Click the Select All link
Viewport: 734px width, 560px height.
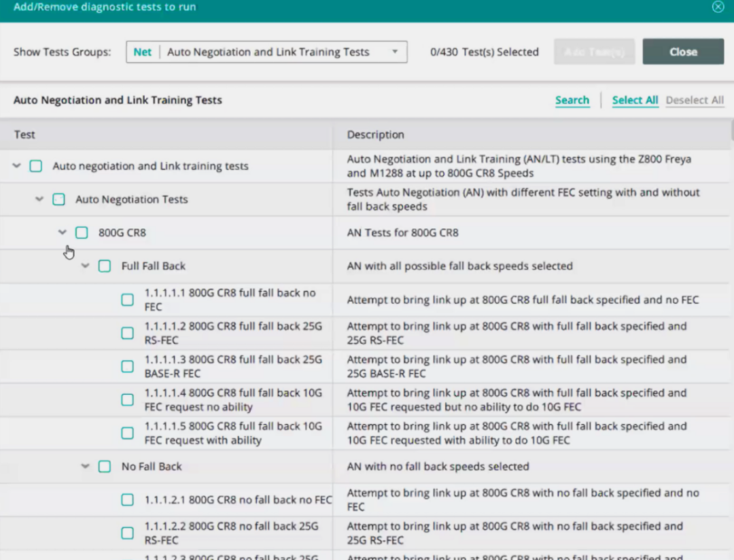point(635,100)
